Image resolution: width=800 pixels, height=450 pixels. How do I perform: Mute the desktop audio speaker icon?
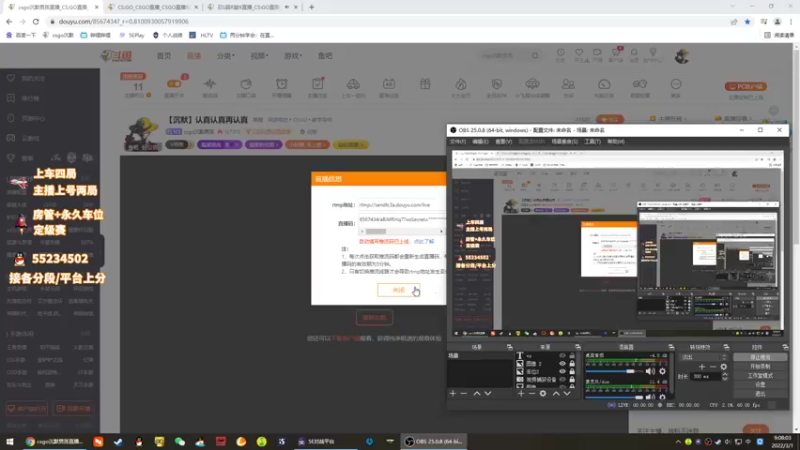point(650,371)
